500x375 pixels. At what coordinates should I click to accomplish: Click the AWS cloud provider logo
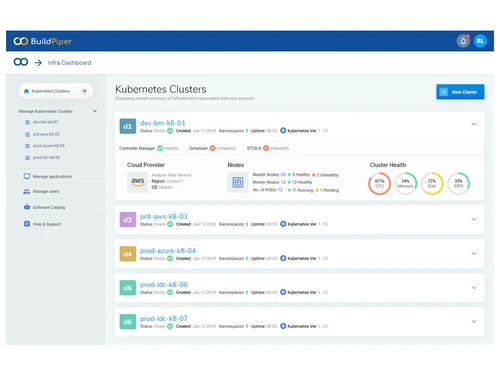pyautogui.click(x=138, y=182)
